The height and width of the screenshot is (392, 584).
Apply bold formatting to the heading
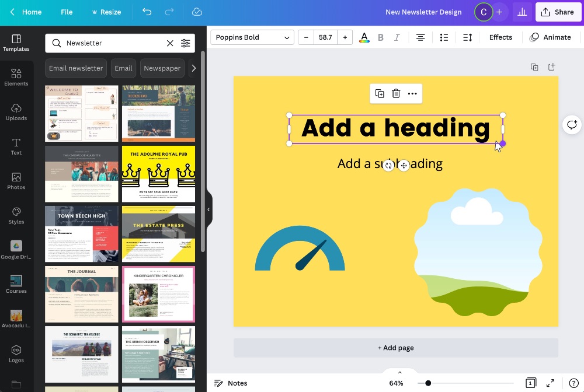tap(381, 37)
